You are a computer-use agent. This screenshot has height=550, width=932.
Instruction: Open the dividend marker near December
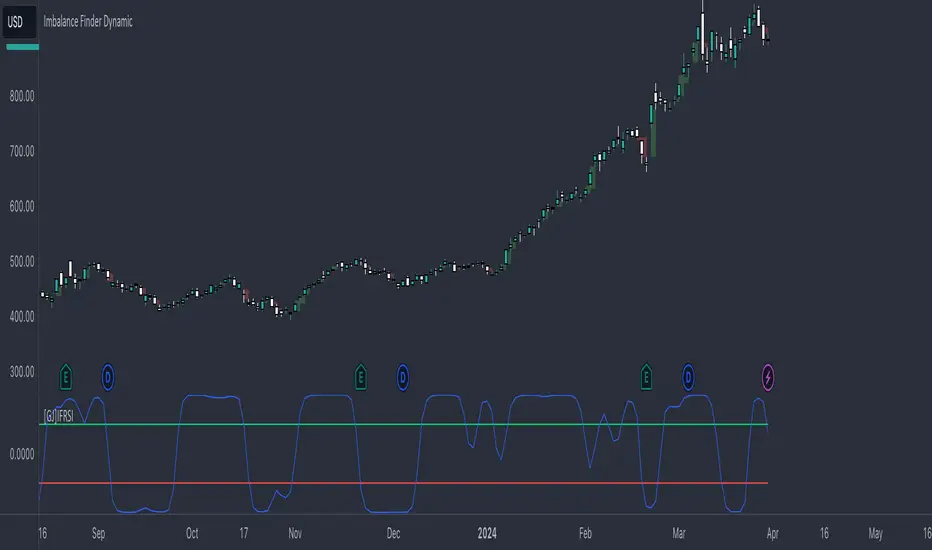402,377
